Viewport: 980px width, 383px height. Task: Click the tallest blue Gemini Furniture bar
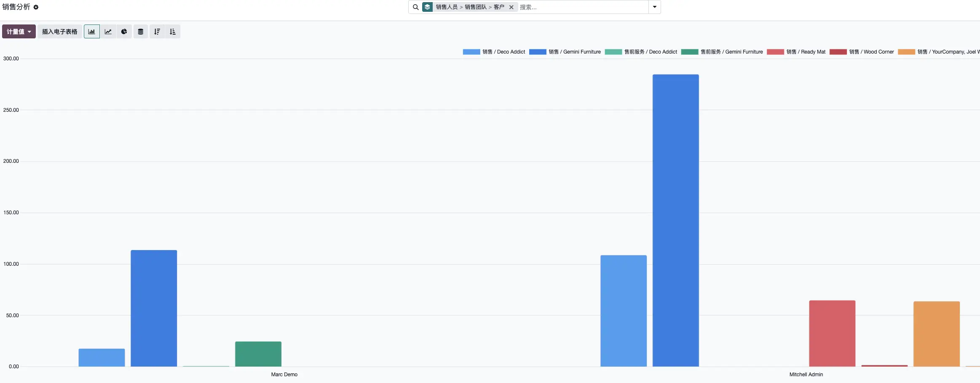point(675,219)
